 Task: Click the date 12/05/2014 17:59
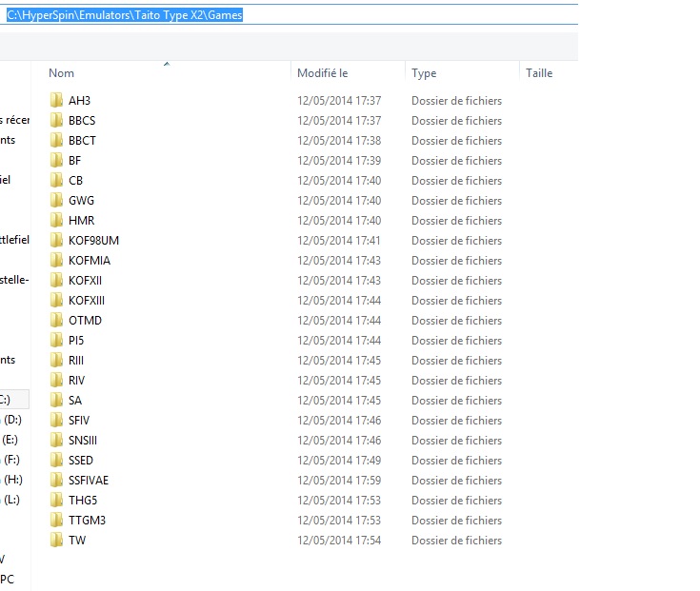(x=339, y=480)
